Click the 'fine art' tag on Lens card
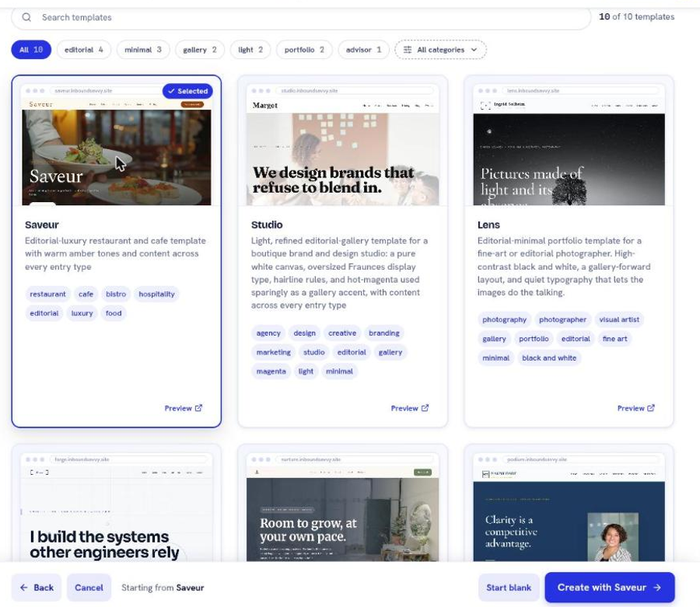This screenshot has width=700, height=607. pyautogui.click(x=614, y=339)
